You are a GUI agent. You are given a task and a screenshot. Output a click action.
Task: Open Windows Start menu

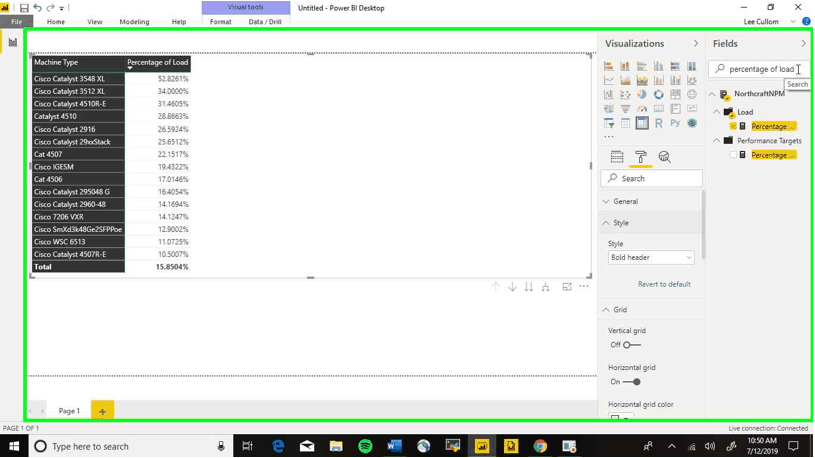(x=14, y=446)
